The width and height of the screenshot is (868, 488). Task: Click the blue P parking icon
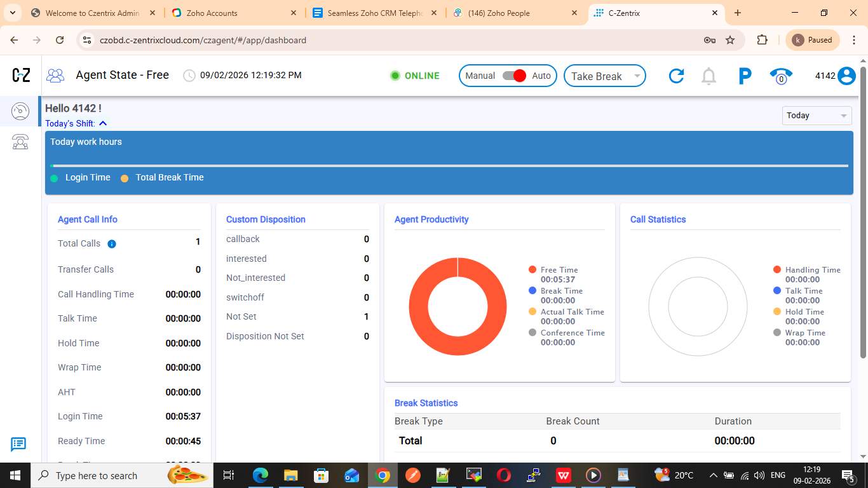745,76
